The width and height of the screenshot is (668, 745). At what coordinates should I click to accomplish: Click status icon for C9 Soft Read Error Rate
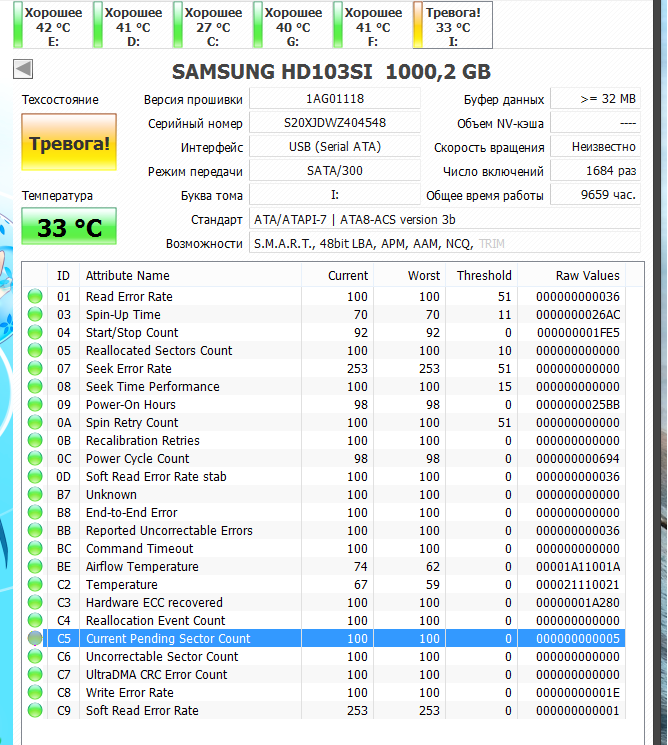(x=35, y=710)
